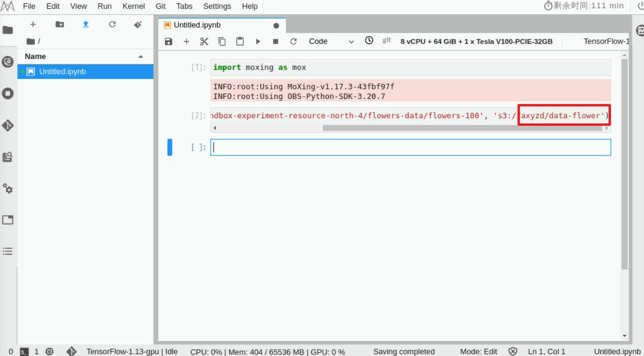Open the Edit menu
This screenshot has width=644, height=356.
click(x=53, y=6)
